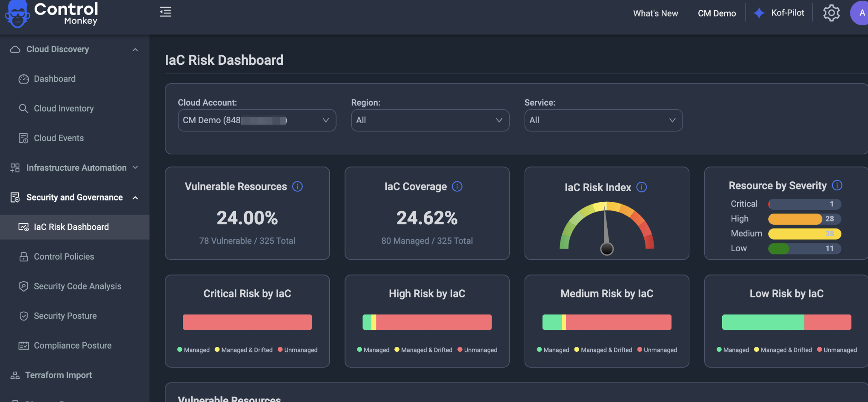Open user avatar profile menu
868x402 pixels.
click(861, 13)
